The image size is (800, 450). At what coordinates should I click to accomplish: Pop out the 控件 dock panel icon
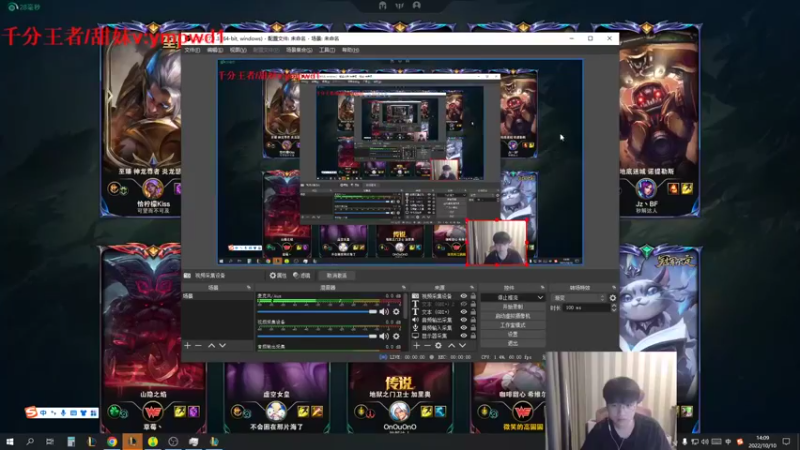point(542,288)
